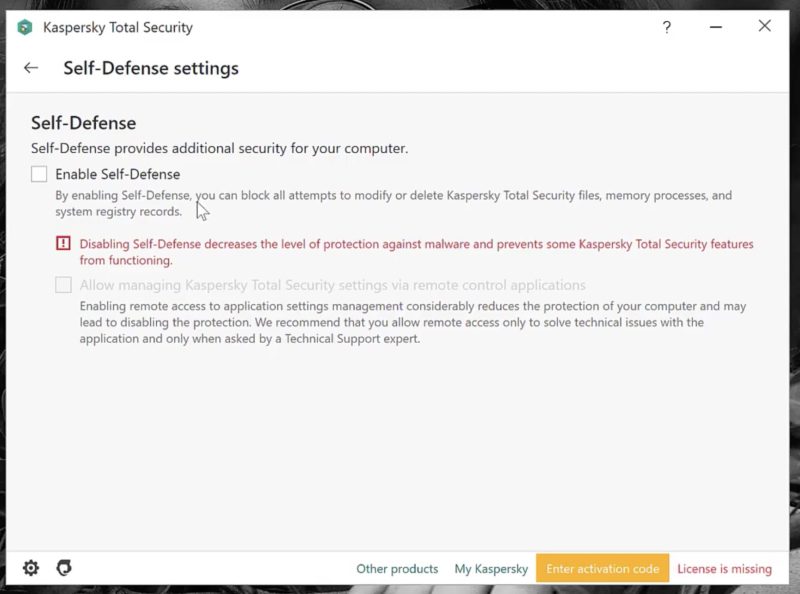Viewport: 800px width, 594px height.
Task: Toggle the remote control management checkbox
Action: pos(63,285)
